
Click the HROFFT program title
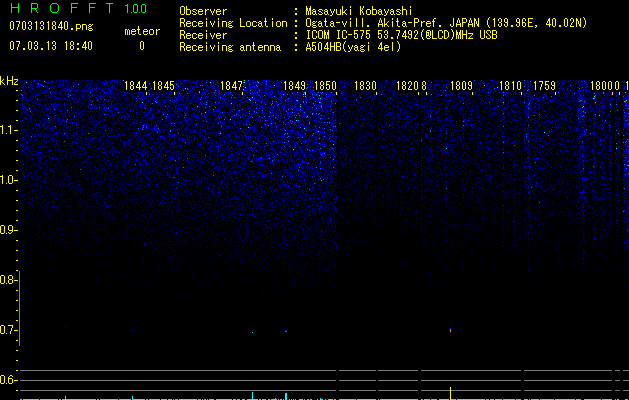(x=62, y=8)
